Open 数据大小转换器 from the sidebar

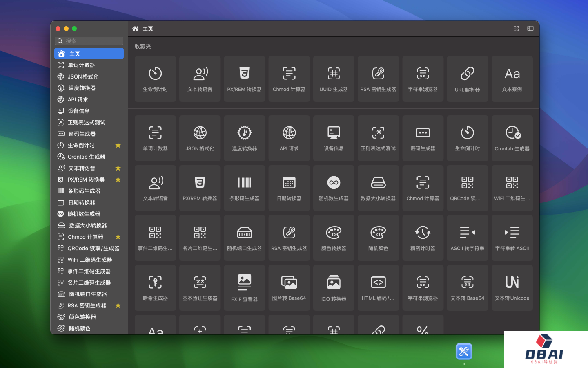pyautogui.click(x=89, y=225)
